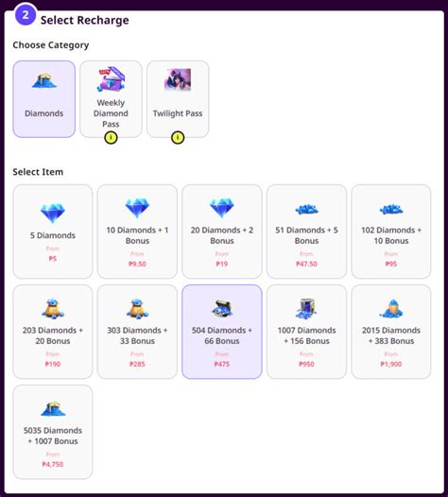Choose the Weekly Diamond Pass category
Viewport: 448px width, 497px height.
tap(111, 99)
